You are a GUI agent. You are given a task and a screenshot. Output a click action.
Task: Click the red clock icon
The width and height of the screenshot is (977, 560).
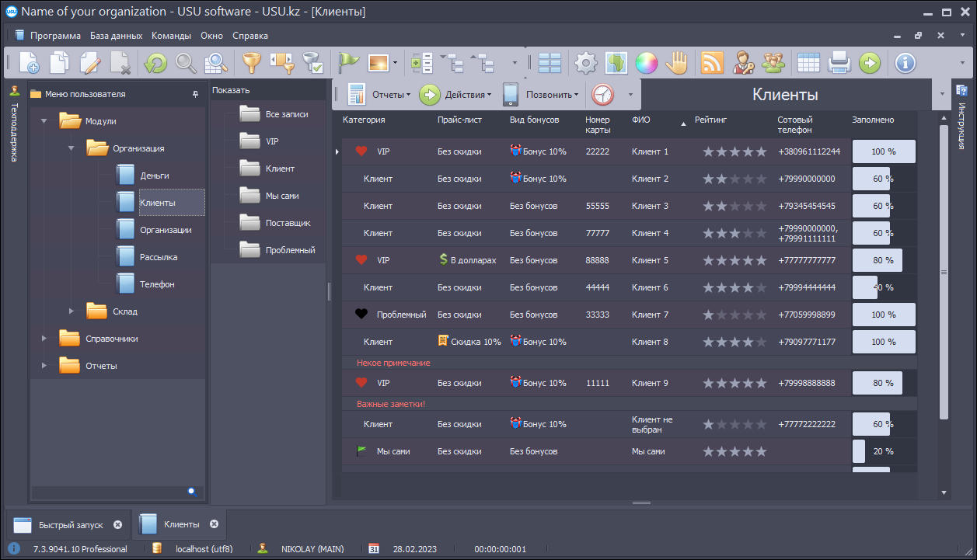pyautogui.click(x=602, y=95)
